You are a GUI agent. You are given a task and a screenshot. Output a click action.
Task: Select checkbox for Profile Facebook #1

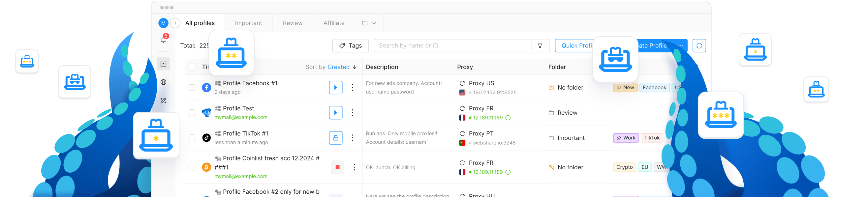coord(192,88)
